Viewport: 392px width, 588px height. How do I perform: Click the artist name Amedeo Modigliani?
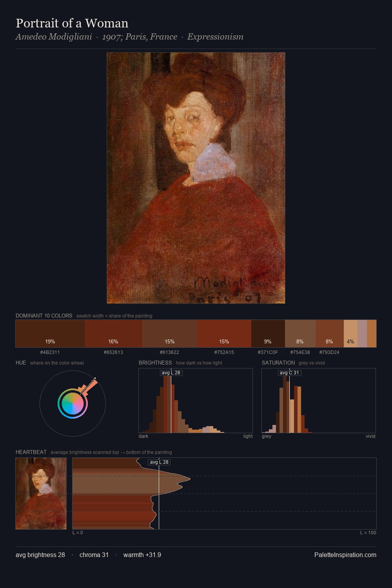point(54,37)
